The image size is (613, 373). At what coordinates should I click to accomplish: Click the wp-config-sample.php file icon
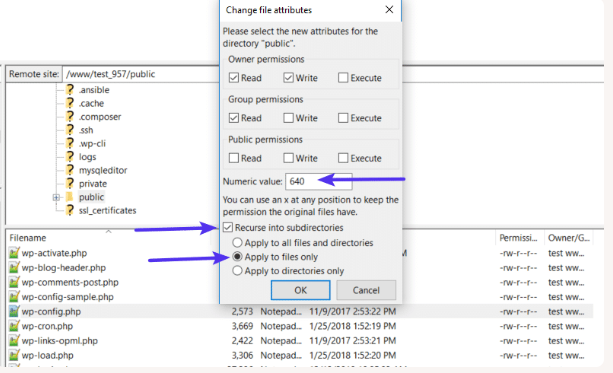click(14, 297)
